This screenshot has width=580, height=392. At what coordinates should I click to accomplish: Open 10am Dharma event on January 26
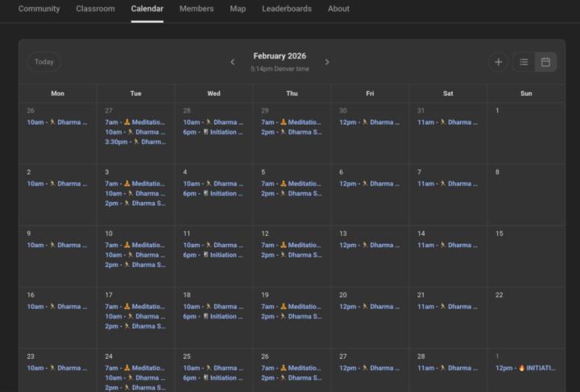(57, 122)
